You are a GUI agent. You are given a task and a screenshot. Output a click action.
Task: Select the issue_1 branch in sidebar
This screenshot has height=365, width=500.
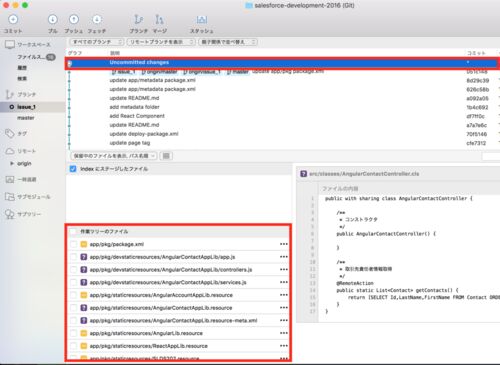point(33,107)
